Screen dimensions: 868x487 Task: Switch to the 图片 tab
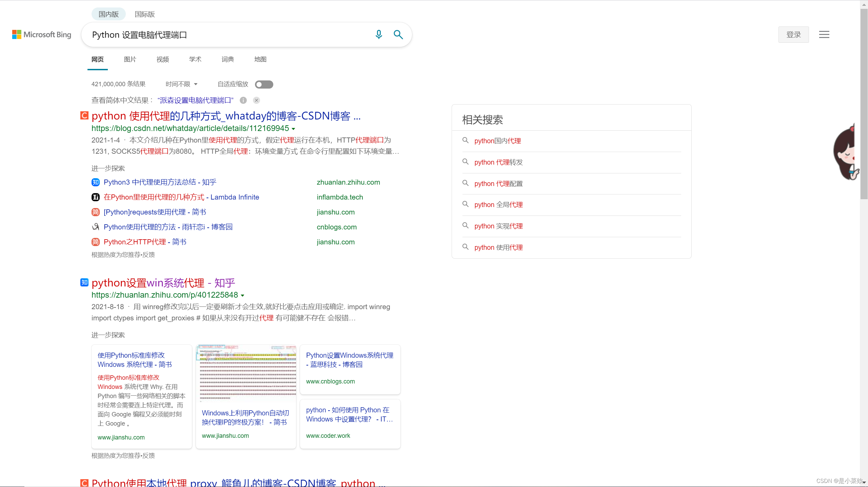130,59
